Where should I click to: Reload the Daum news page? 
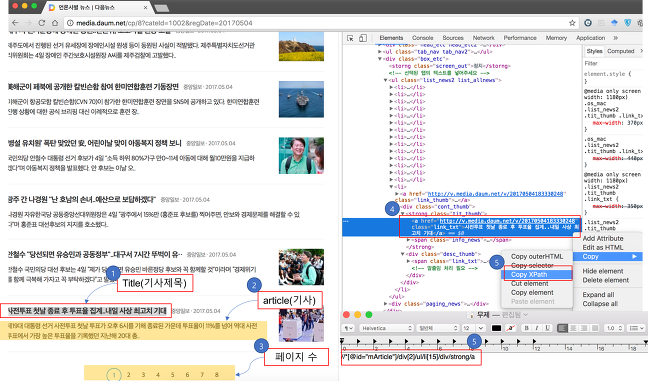pyautogui.click(x=42, y=23)
